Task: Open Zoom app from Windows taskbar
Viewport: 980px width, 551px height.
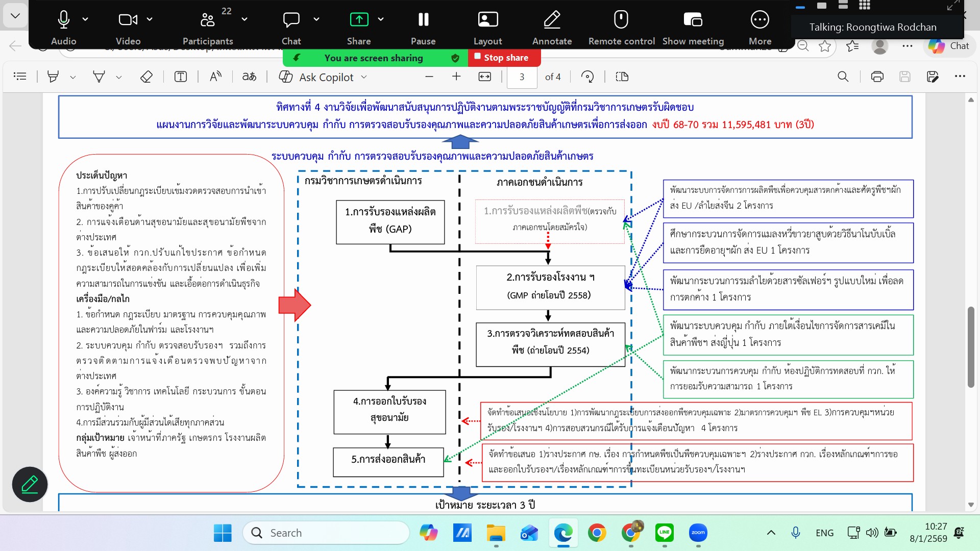Action: click(x=698, y=533)
